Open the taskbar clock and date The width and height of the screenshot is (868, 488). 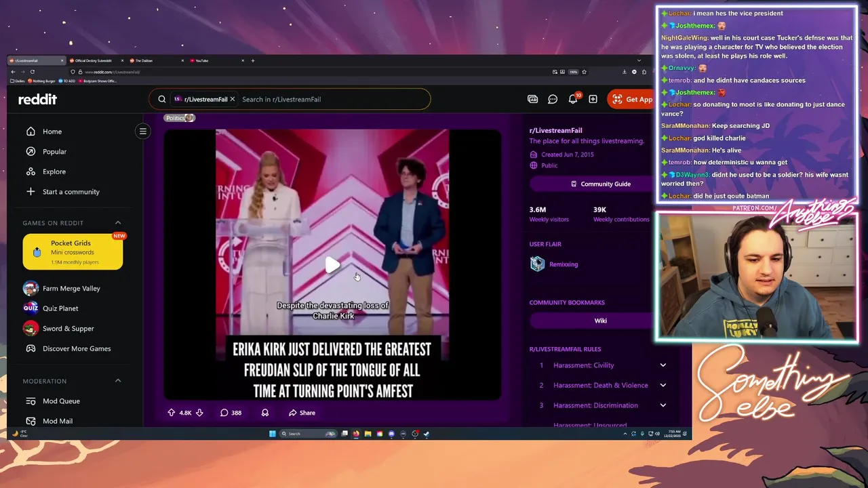673,434
